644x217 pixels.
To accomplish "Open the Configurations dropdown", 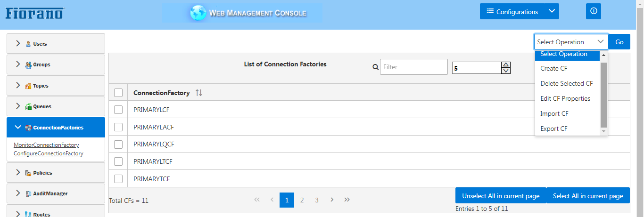I will [520, 12].
